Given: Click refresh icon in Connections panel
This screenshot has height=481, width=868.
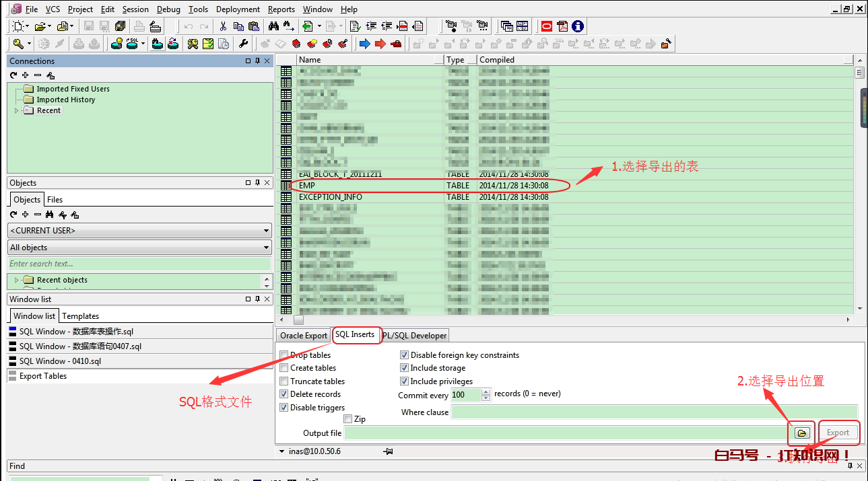Looking at the screenshot, I should (x=13, y=75).
